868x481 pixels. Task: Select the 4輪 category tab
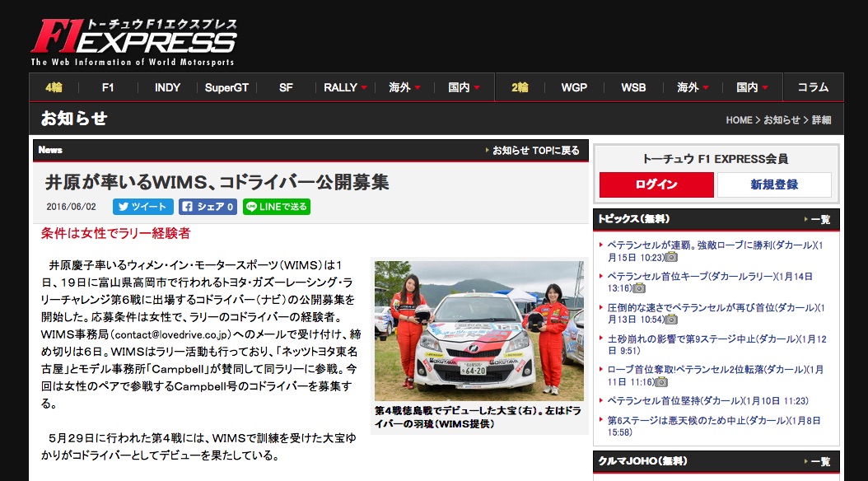tap(54, 87)
